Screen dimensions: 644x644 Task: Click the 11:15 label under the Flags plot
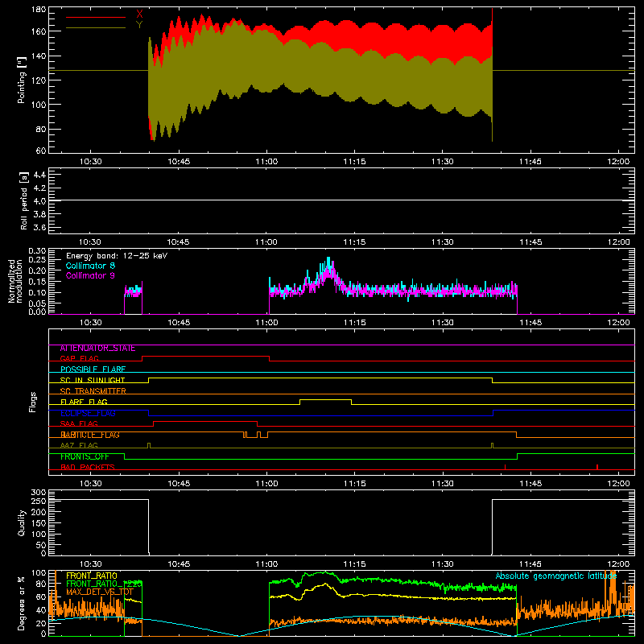354,484
